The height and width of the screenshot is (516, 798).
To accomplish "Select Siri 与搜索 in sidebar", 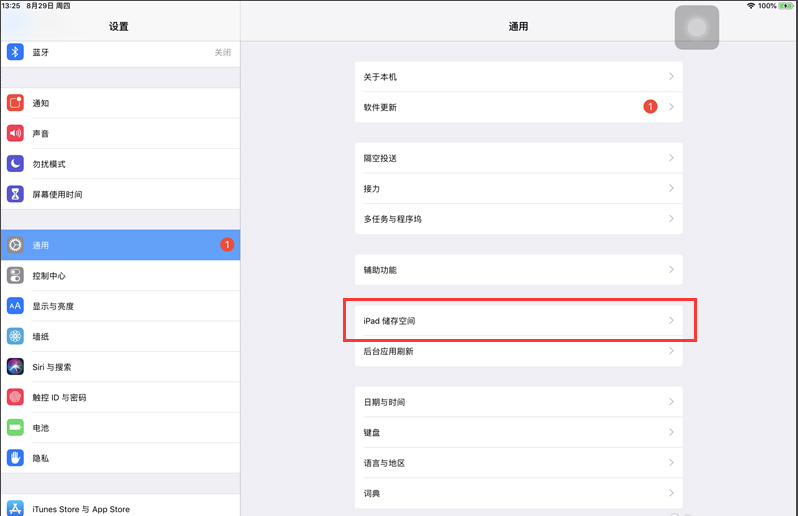I will (x=121, y=367).
